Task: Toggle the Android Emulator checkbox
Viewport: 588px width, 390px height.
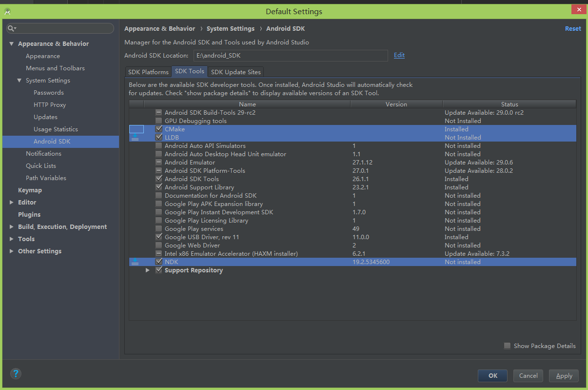Action: (x=158, y=163)
